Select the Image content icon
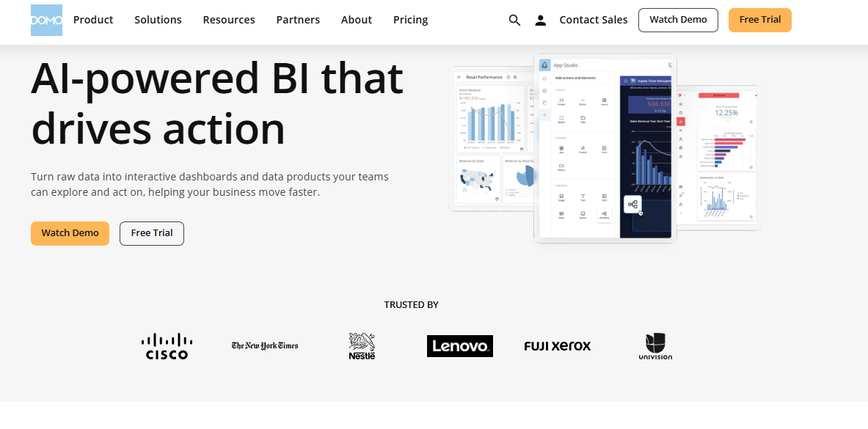This screenshot has height=429, width=868. (561, 196)
